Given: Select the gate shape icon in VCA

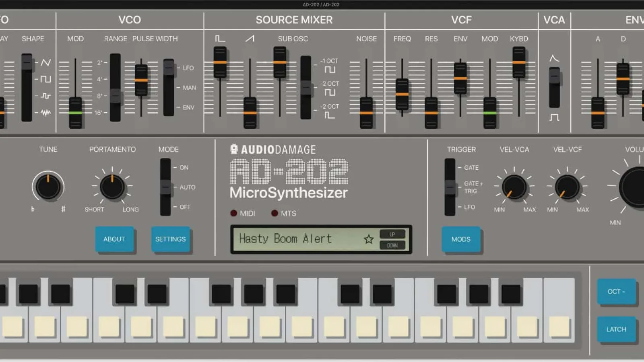Looking at the screenshot, I should click(x=554, y=117).
